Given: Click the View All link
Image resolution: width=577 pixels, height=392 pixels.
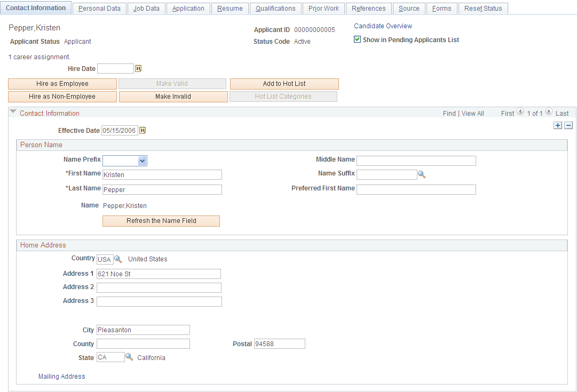Looking at the screenshot, I should click(x=473, y=113).
